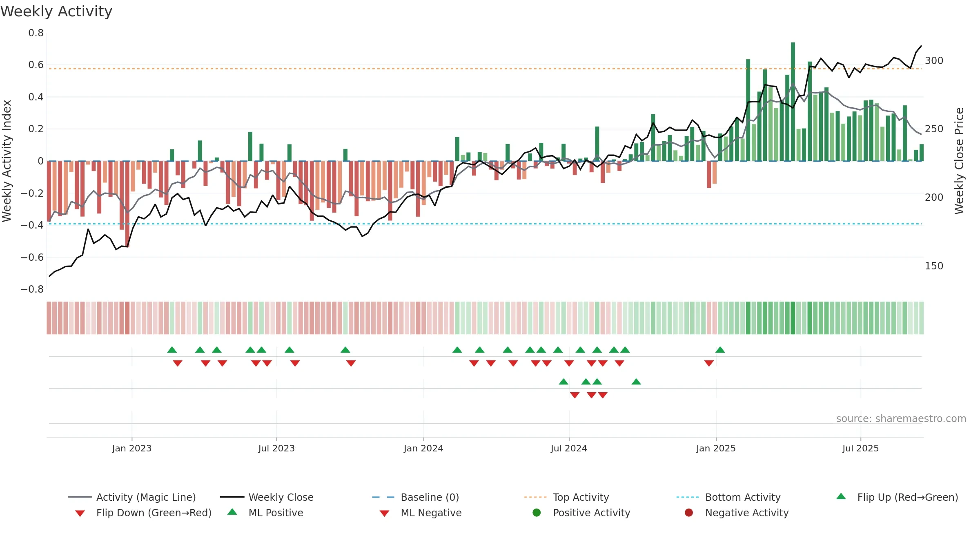Viewport: 980px width, 551px height.
Task: Toggle the Weekly Close legend entry
Action: (267, 497)
